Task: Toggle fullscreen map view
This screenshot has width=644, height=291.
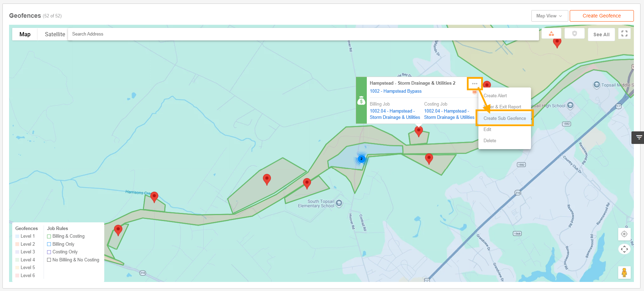Action: [624, 33]
